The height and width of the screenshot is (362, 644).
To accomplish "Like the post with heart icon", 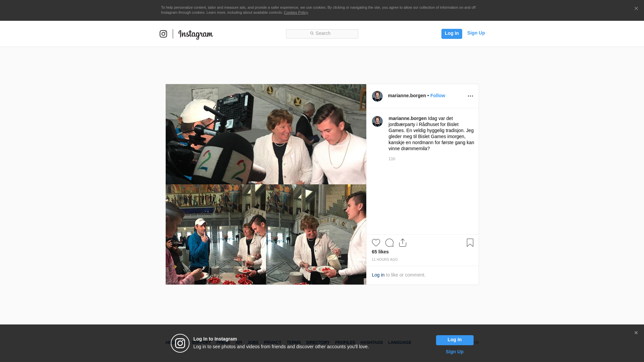I will pos(376,243).
